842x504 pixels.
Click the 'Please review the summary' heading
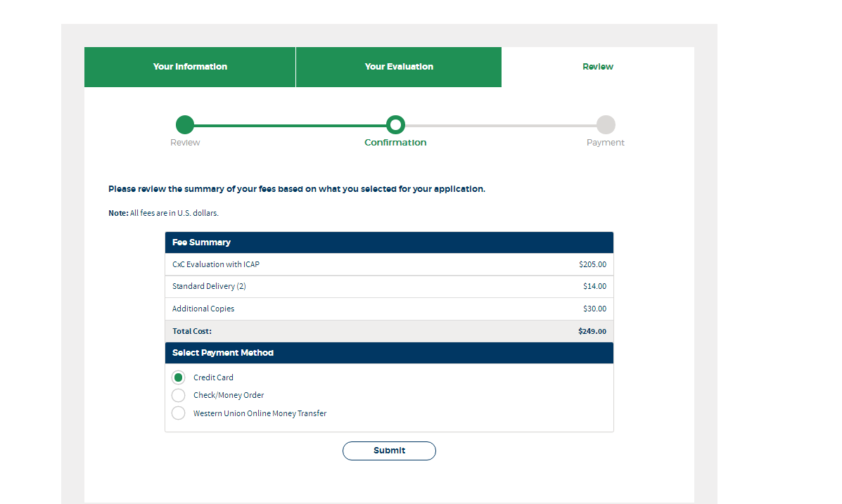pyautogui.click(x=296, y=189)
